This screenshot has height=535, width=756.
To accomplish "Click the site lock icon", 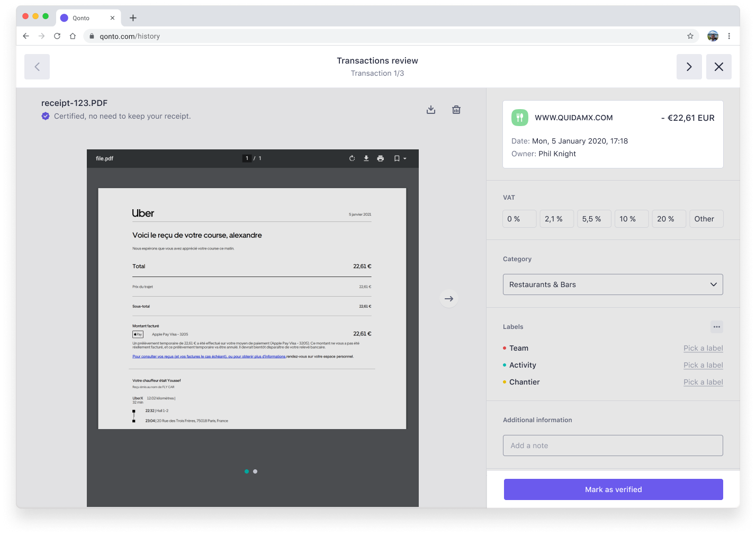I will tap(92, 36).
